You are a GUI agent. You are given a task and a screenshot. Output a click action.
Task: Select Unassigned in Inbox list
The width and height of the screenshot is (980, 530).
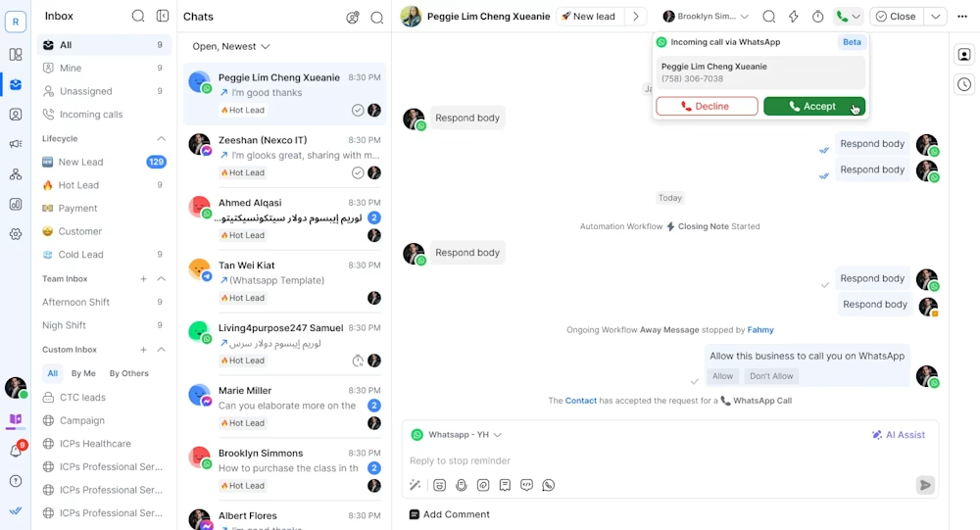[104, 91]
